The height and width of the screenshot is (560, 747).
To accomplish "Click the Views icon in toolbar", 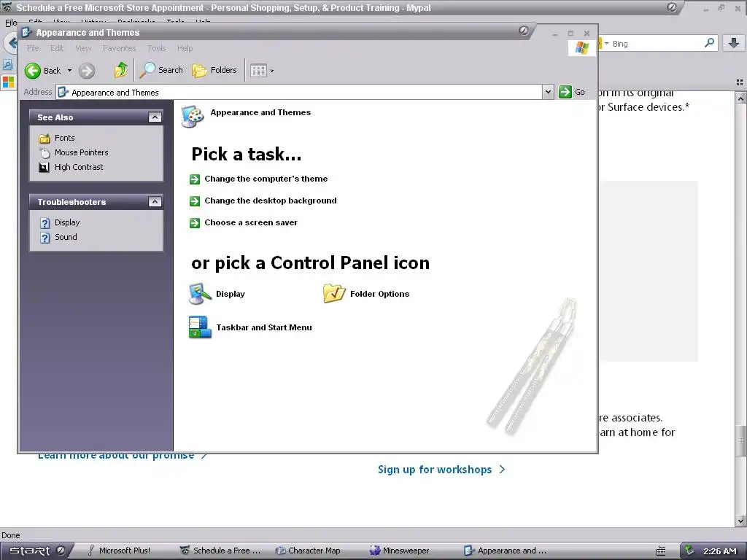I will pyautogui.click(x=259, y=71).
